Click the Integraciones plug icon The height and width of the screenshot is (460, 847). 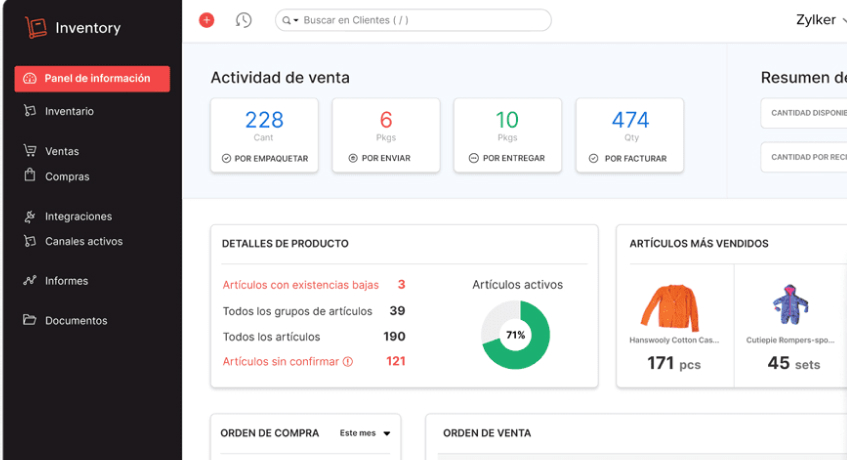click(30, 216)
